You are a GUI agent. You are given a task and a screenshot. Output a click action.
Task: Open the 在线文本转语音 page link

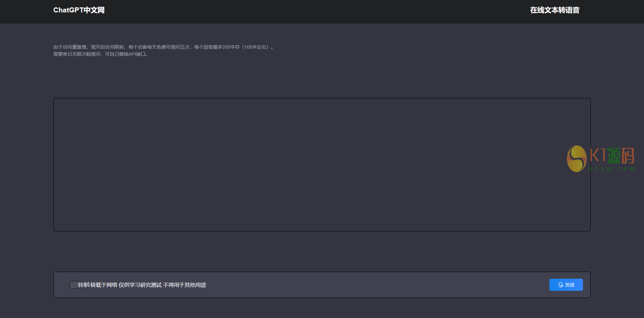(x=554, y=10)
